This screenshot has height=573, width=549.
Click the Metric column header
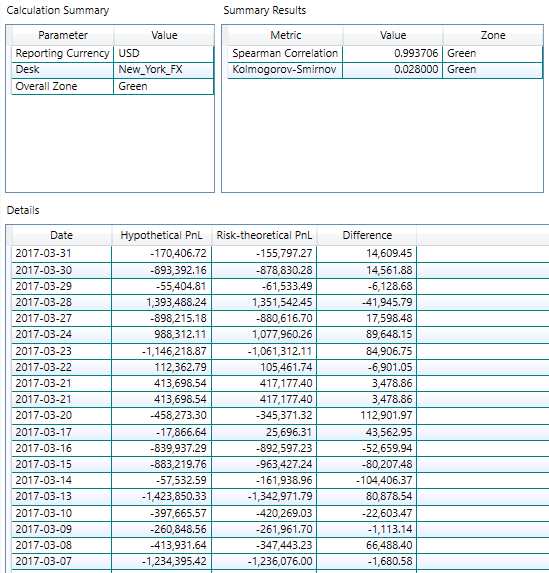(x=285, y=35)
